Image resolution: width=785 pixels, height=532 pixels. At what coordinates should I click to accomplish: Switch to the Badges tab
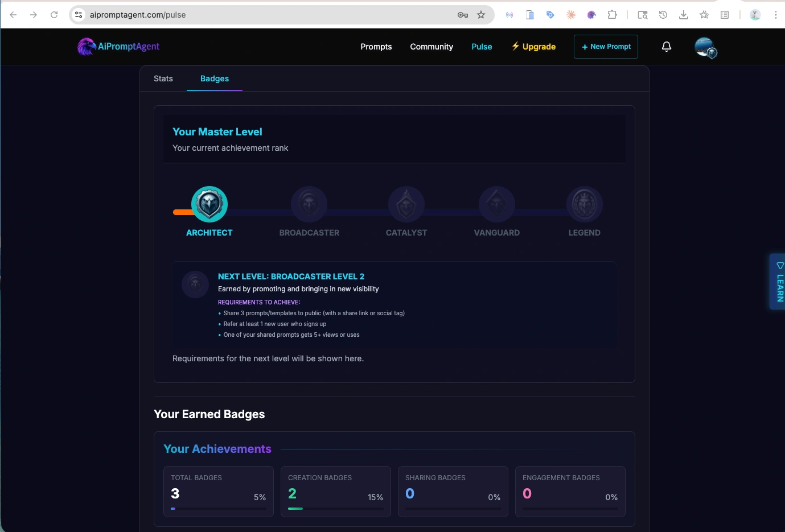coord(215,79)
